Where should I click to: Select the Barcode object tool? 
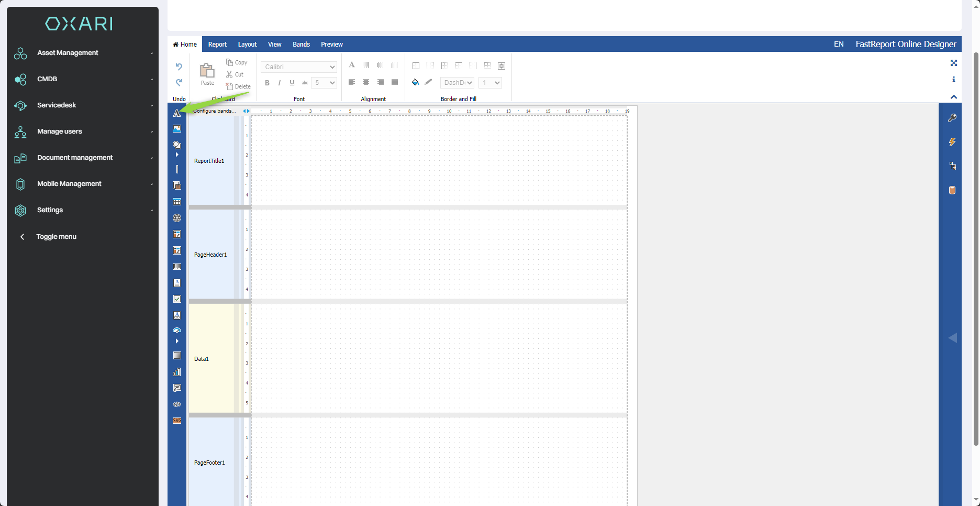pos(177,267)
